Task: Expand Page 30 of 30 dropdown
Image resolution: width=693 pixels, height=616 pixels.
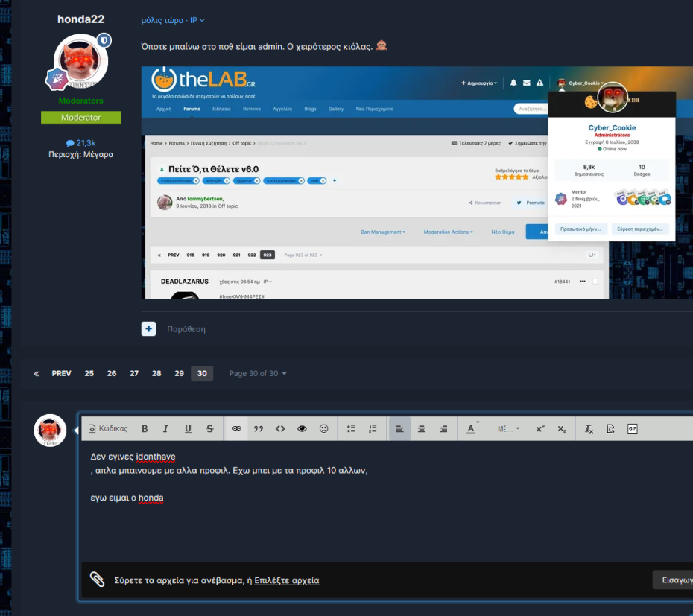Action: tap(258, 373)
